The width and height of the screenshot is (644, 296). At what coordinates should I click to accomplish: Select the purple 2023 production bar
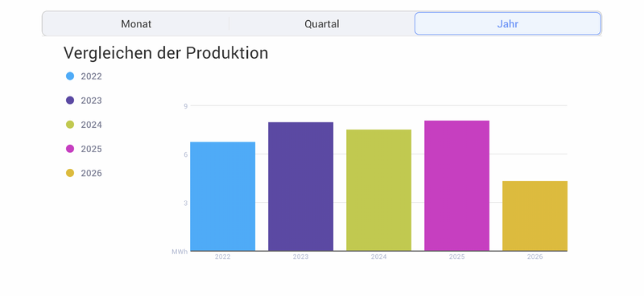[x=300, y=187]
